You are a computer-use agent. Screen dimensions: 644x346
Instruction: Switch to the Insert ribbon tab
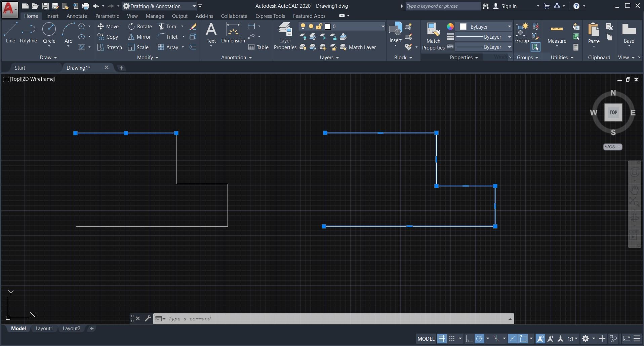click(52, 16)
